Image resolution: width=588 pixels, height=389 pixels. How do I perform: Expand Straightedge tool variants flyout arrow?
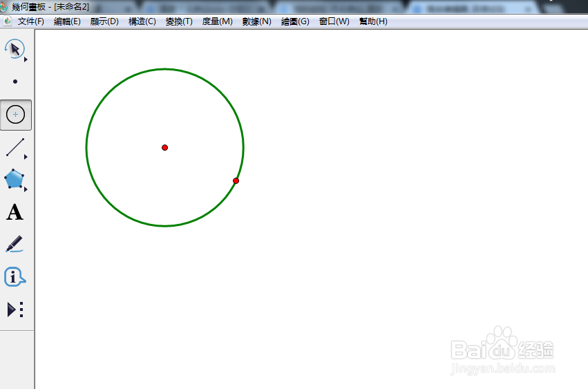[26, 157]
